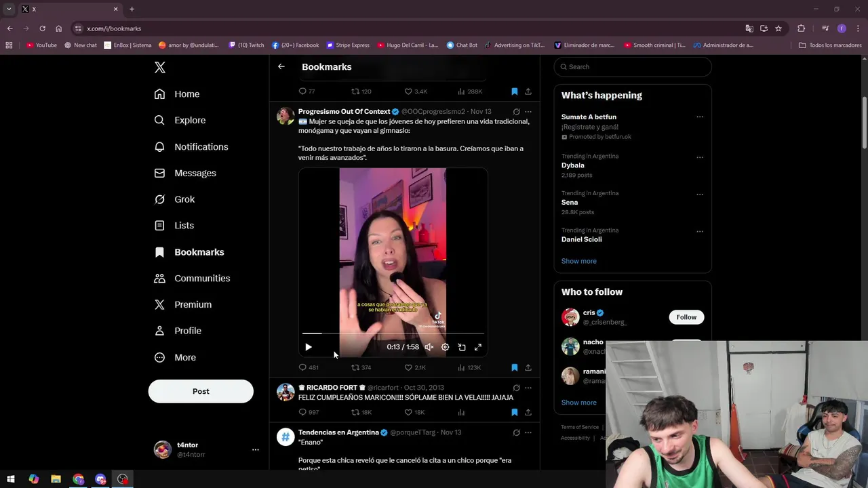The width and height of the screenshot is (868, 488).
Task: Open options for Dybala trend
Action: point(700,157)
